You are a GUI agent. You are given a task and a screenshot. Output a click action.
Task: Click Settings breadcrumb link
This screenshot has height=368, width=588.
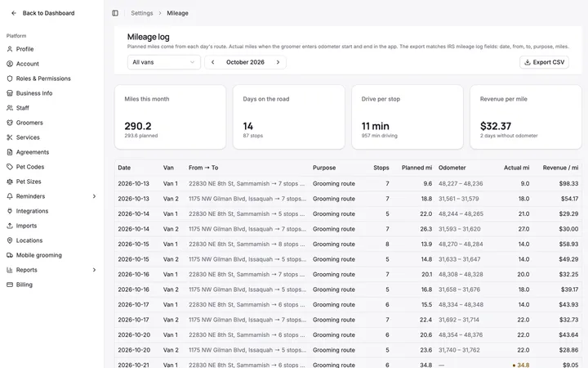tap(142, 13)
